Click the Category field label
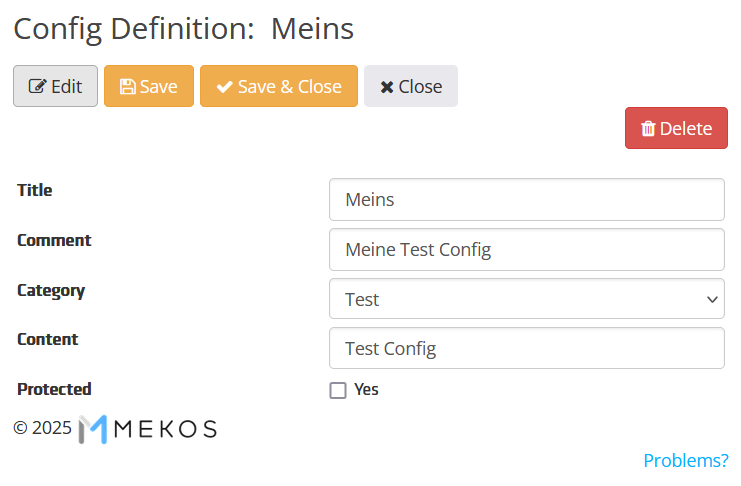Screen dimensions: 741x486 click(x=51, y=291)
